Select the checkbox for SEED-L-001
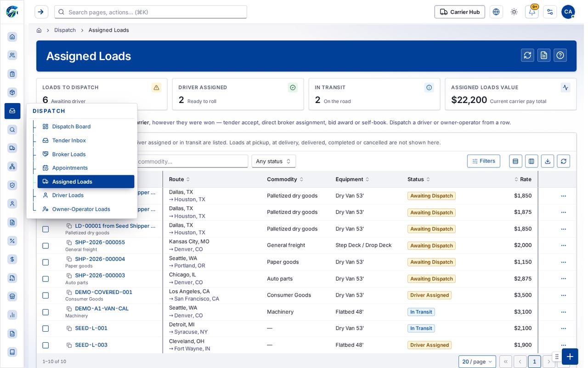 click(45, 328)
